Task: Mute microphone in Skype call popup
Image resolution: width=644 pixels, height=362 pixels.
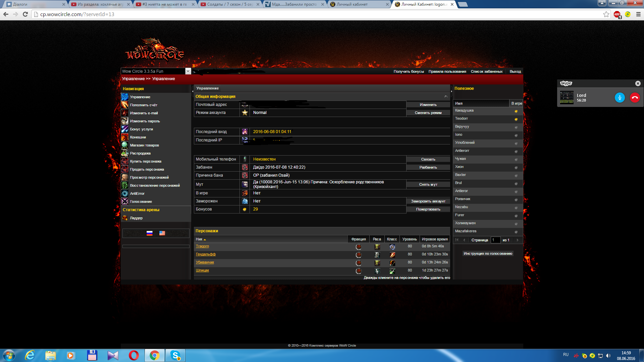Action: click(x=620, y=98)
